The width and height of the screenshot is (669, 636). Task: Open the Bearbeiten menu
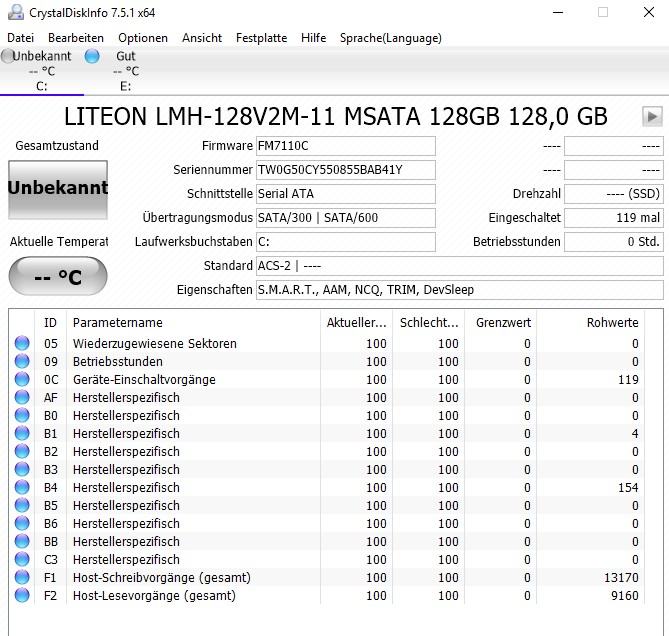(76, 38)
